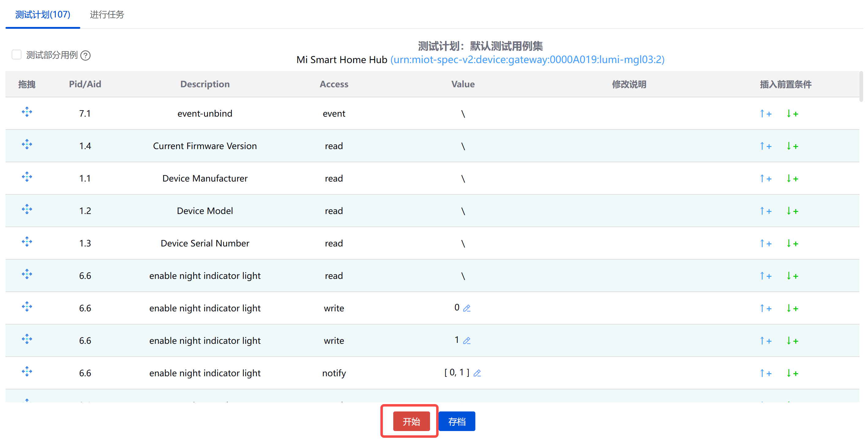Insert precondition below Current Firmware Version
The image size is (868, 439).
click(x=792, y=146)
